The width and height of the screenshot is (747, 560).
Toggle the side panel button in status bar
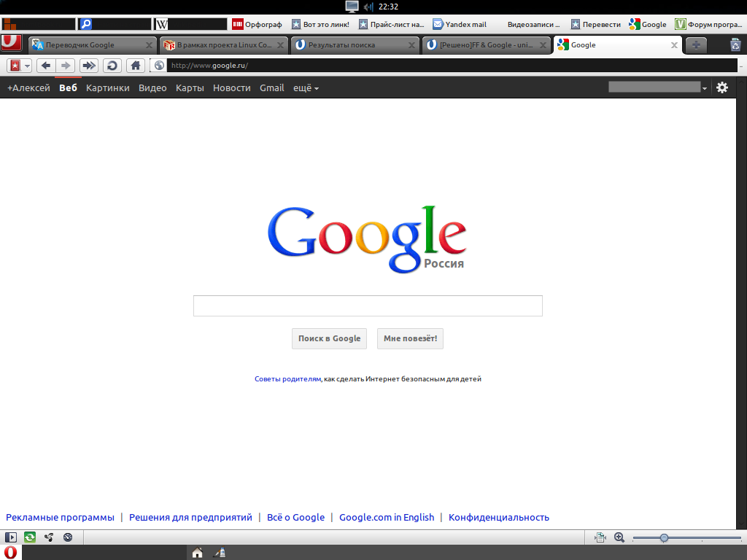pyautogui.click(x=11, y=537)
